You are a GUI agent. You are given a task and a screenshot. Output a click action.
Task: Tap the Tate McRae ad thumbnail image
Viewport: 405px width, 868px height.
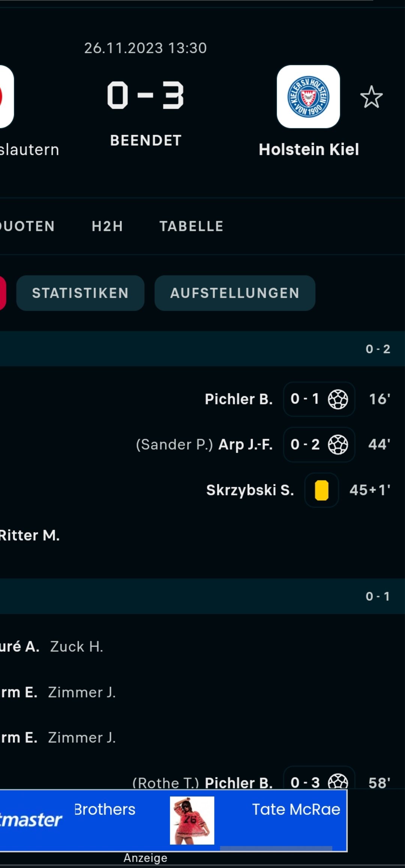pos(192,820)
